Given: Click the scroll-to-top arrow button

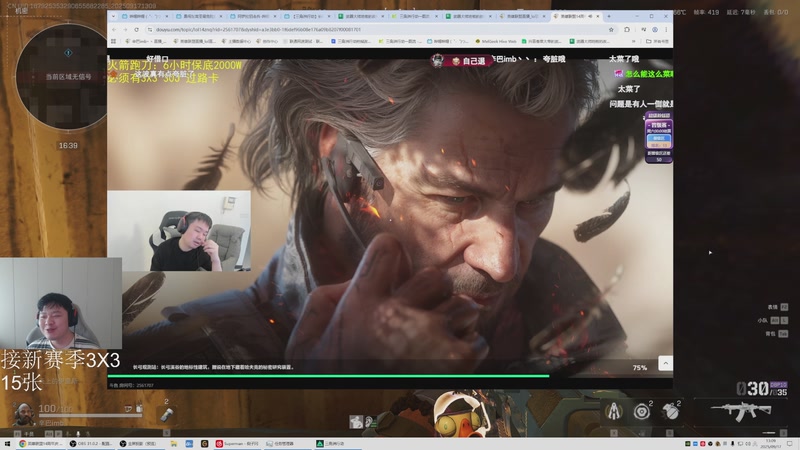Looking at the screenshot, I should pyautogui.click(x=665, y=363).
